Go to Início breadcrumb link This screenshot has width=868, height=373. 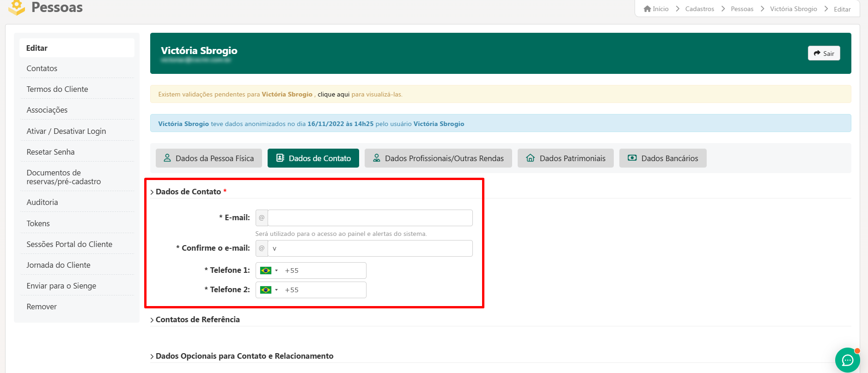(x=660, y=9)
